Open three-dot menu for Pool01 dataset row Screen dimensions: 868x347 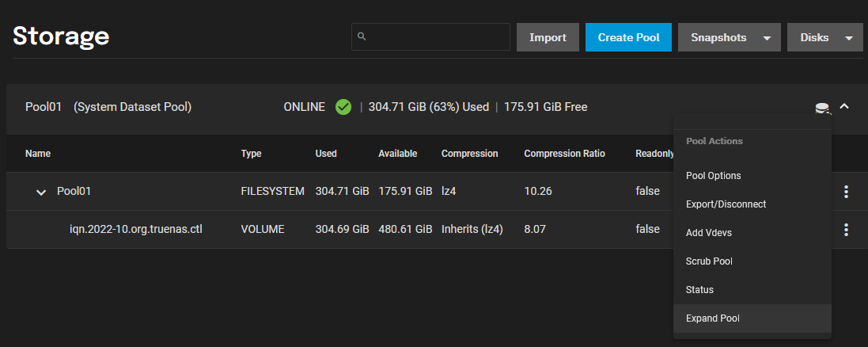[x=846, y=192]
